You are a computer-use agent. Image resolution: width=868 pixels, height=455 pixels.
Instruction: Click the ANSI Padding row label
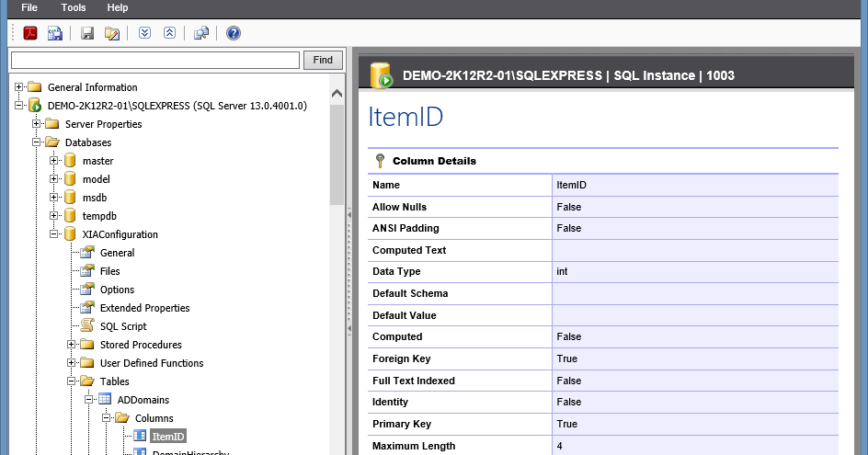click(x=405, y=228)
